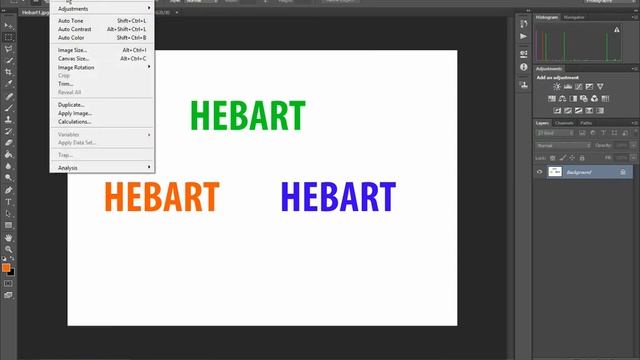Select the Horizontal Type tool
The width and height of the screenshot is (640, 360).
8,202
